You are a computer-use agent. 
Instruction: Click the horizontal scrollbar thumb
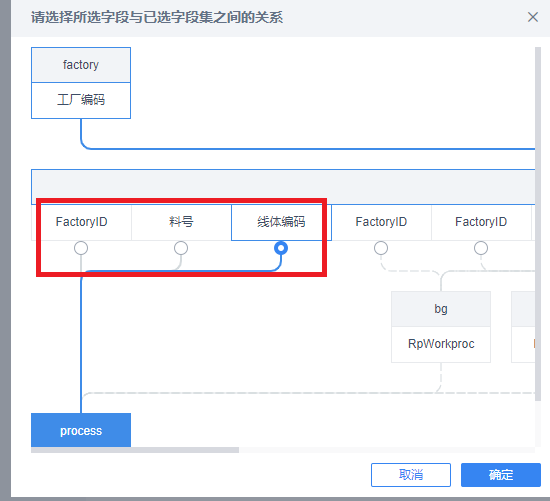(x=135, y=450)
